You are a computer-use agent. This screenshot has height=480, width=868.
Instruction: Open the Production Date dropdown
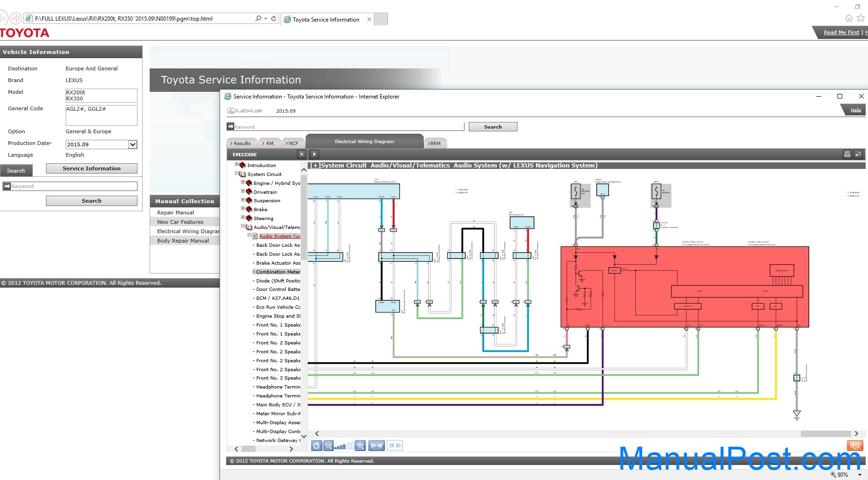coord(133,145)
